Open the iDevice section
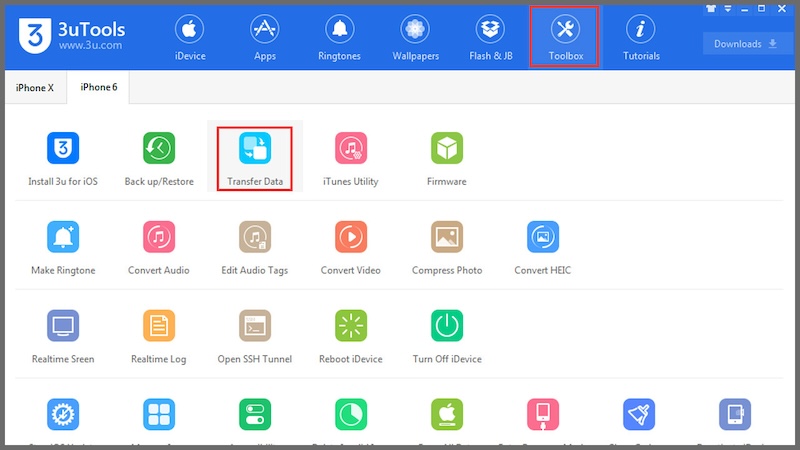 (190, 38)
